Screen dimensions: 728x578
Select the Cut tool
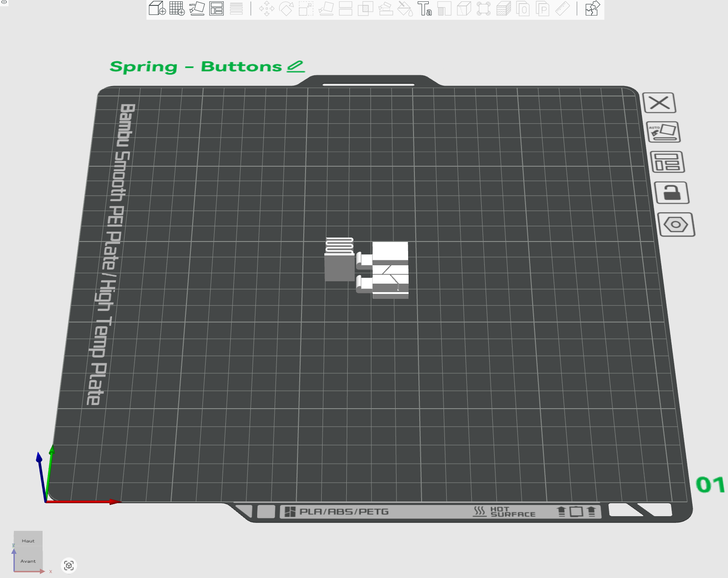click(345, 9)
